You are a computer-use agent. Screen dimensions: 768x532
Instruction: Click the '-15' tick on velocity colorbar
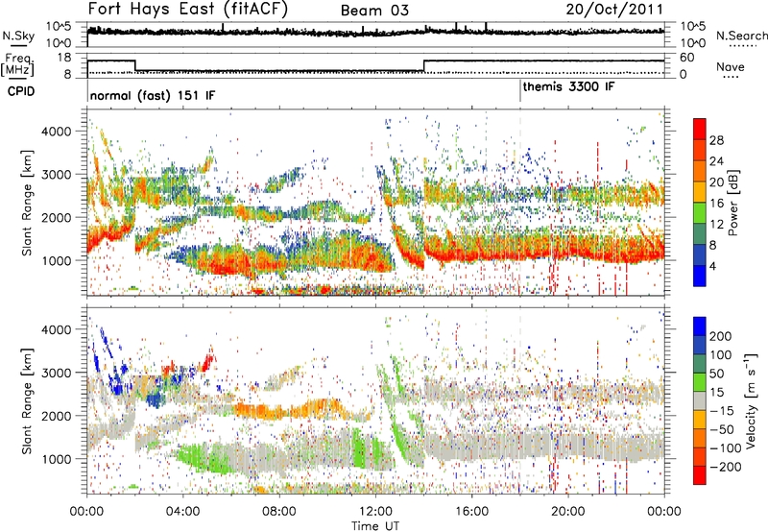[722, 410]
